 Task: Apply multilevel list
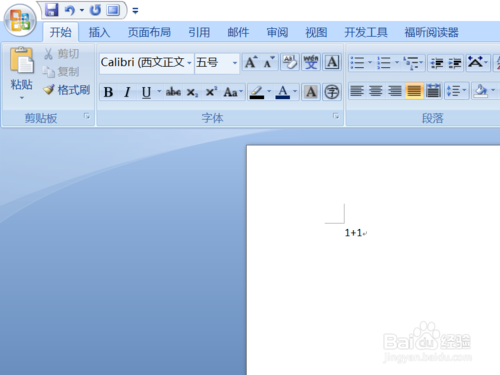pyautogui.click(x=412, y=62)
